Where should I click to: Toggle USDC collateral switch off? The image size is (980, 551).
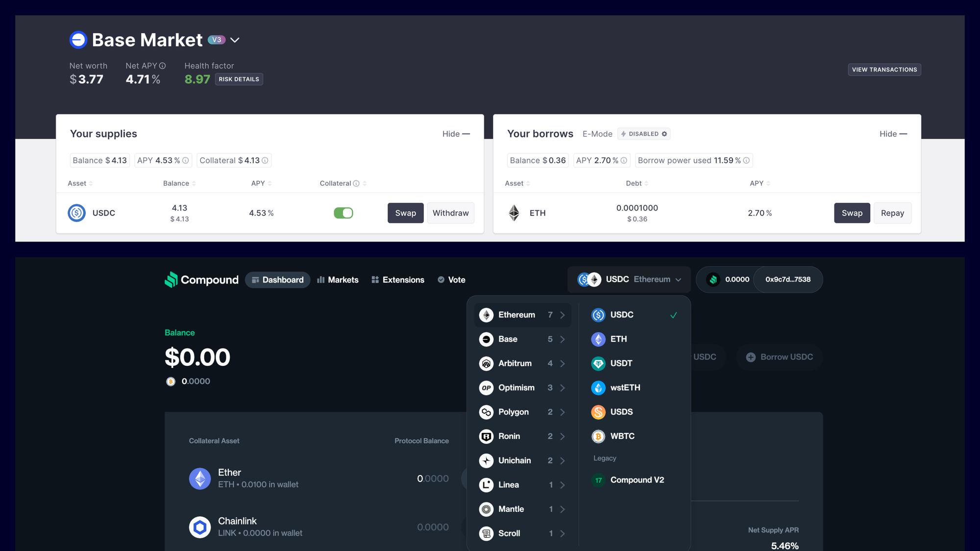click(x=343, y=213)
